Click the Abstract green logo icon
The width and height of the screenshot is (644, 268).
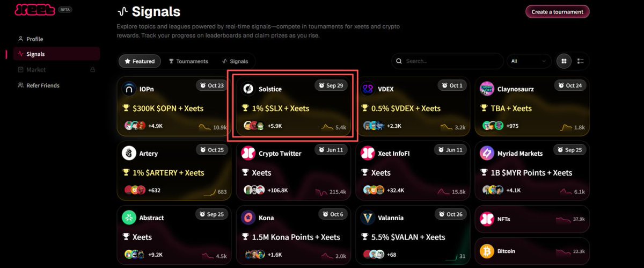pyautogui.click(x=129, y=218)
